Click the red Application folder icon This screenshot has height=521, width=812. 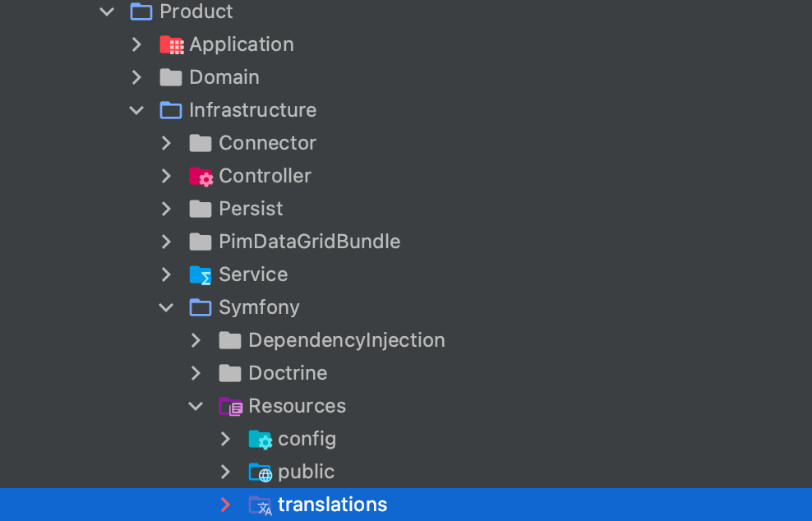pos(171,44)
